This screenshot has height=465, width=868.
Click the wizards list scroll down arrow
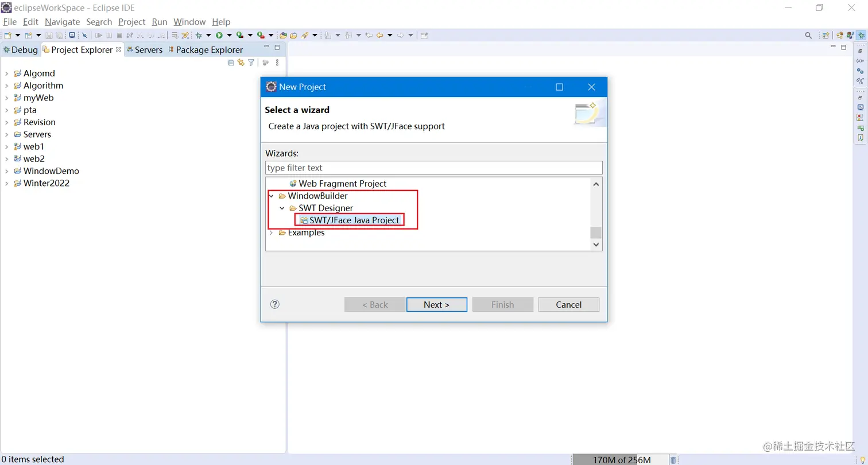point(596,245)
